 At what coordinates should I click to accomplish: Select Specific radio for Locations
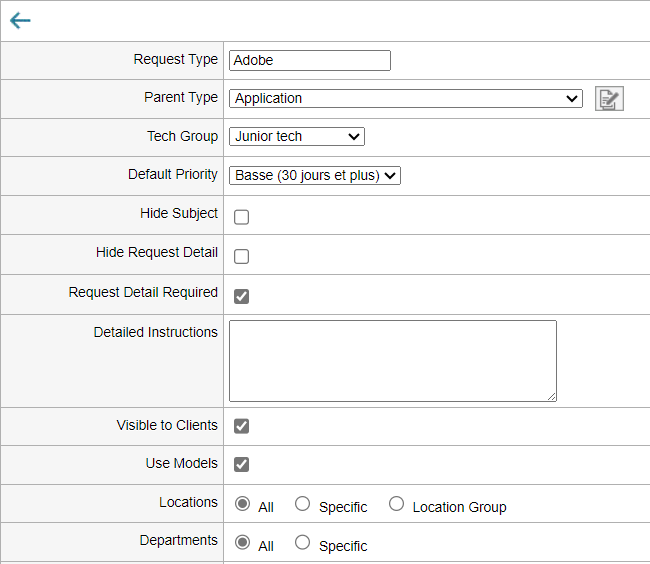pyautogui.click(x=302, y=504)
